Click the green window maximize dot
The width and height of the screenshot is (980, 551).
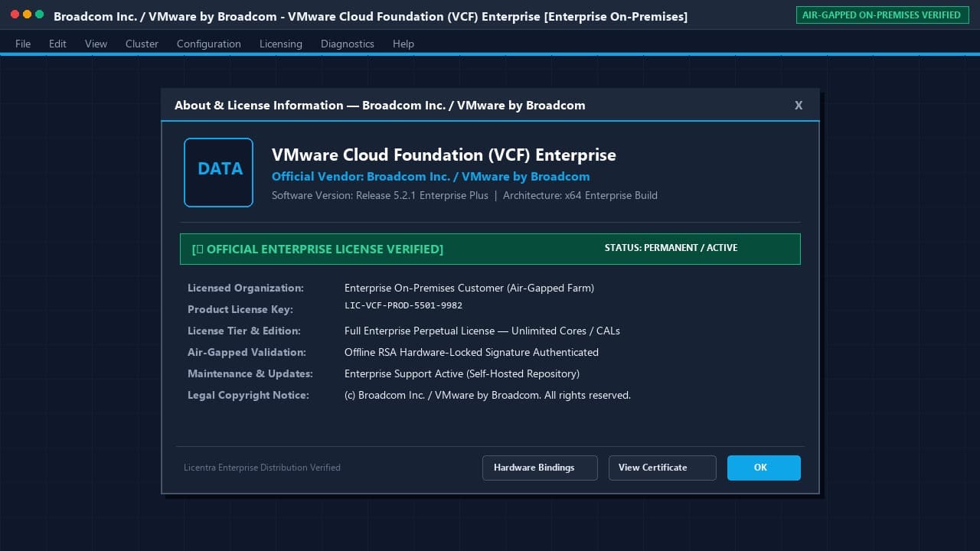coord(40,15)
